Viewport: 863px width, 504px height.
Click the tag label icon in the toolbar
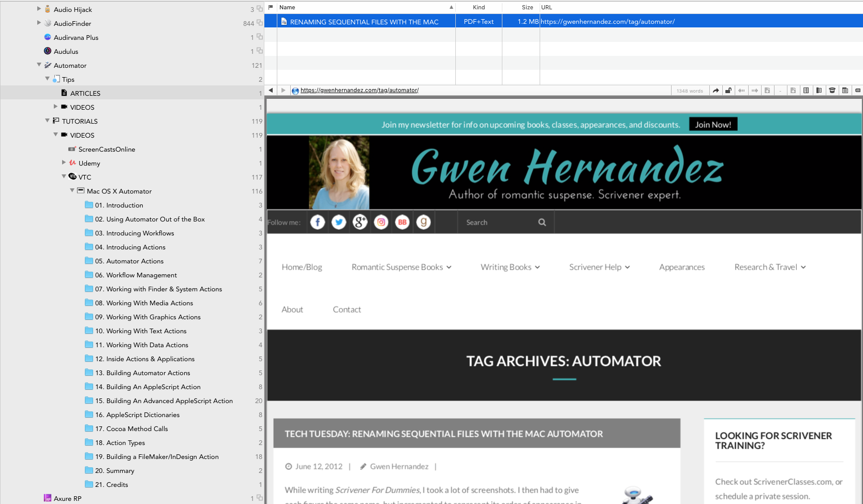pos(858,91)
